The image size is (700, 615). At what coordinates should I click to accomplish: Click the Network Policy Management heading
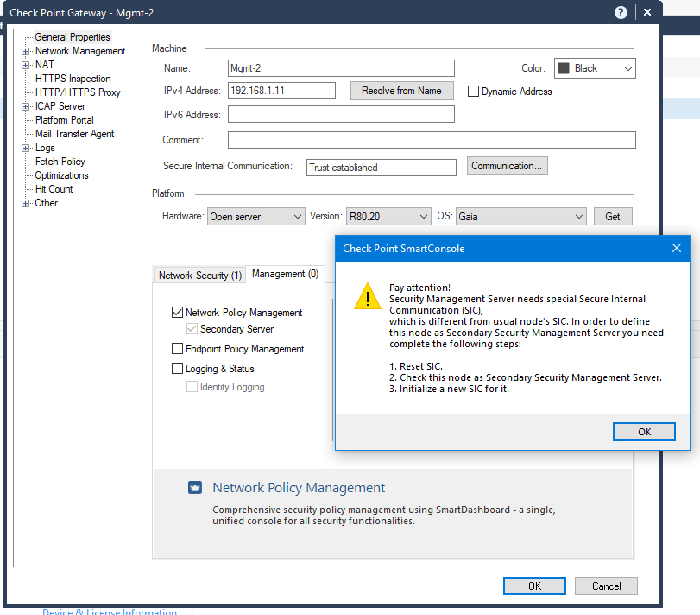click(x=299, y=488)
